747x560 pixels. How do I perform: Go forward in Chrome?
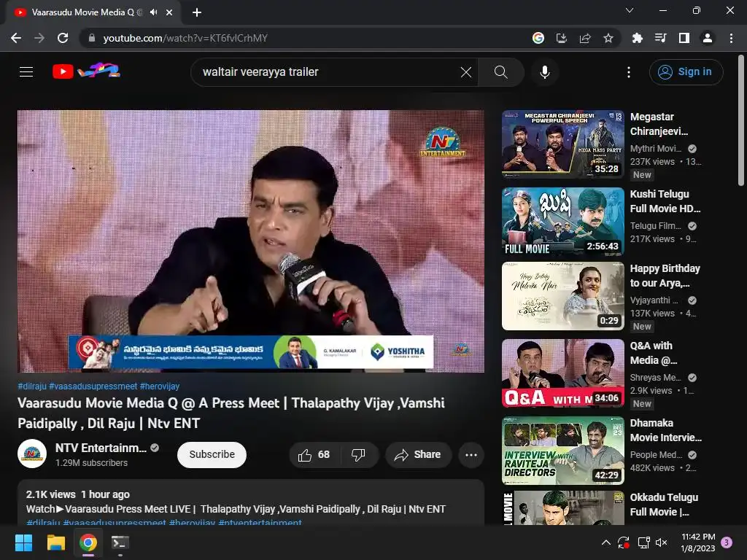pos(39,38)
